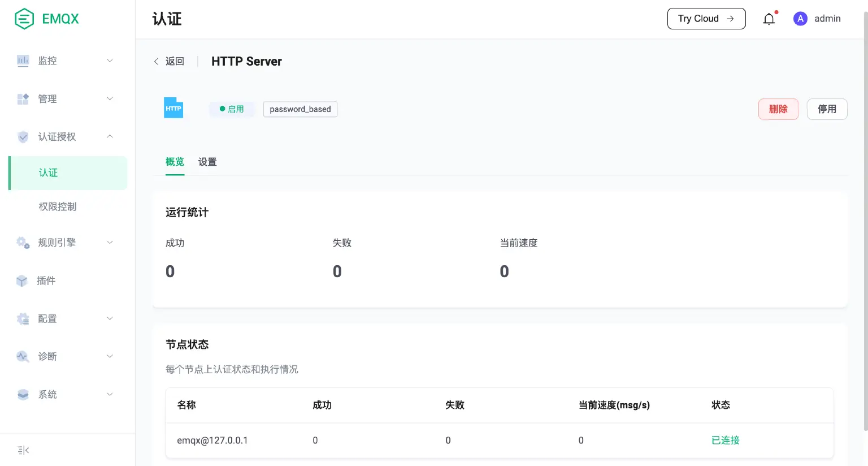
Task: Click the 删除 delete button
Action: tap(778, 109)
